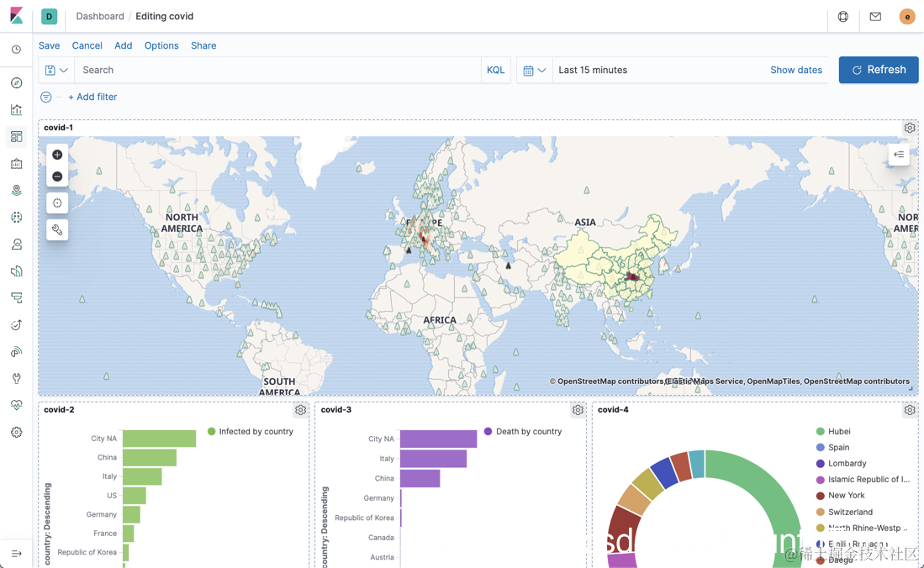Open the help menu icon

(x=843, y=17)
